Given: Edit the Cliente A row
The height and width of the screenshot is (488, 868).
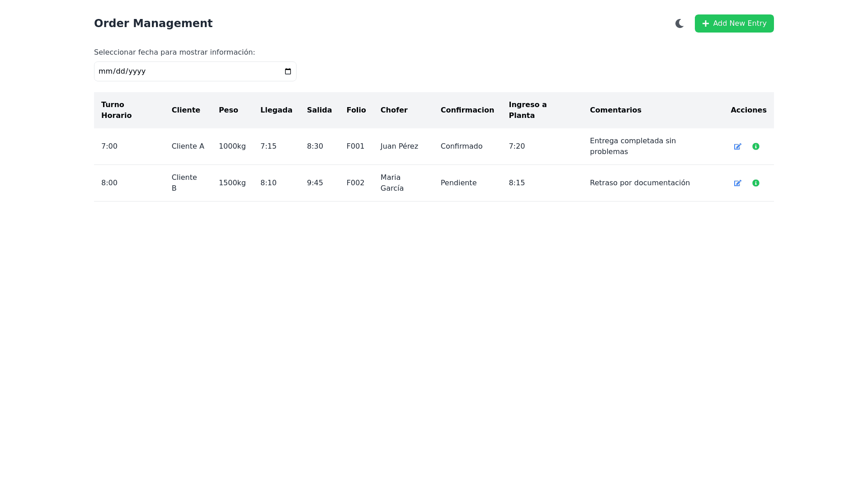Looking at the screenshot, I should (737, 146).
